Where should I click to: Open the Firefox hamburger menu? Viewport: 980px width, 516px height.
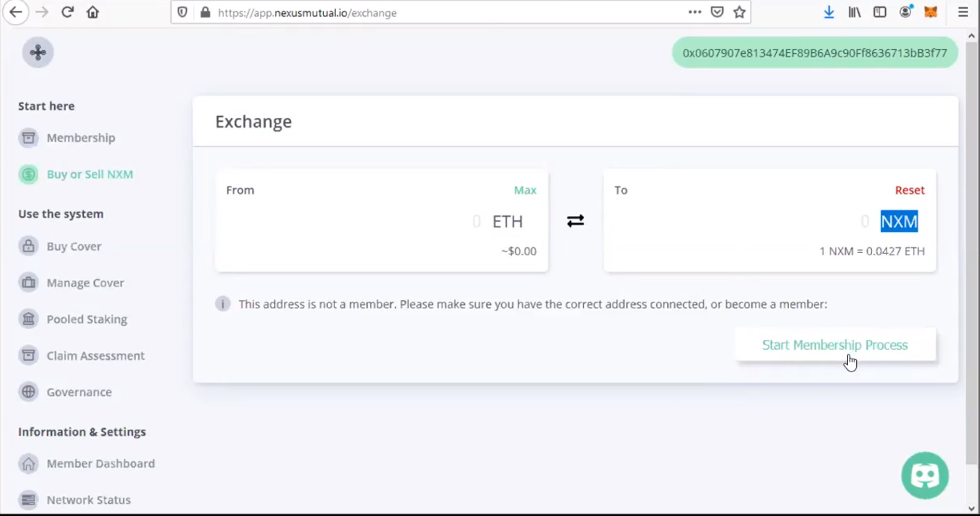963,12
